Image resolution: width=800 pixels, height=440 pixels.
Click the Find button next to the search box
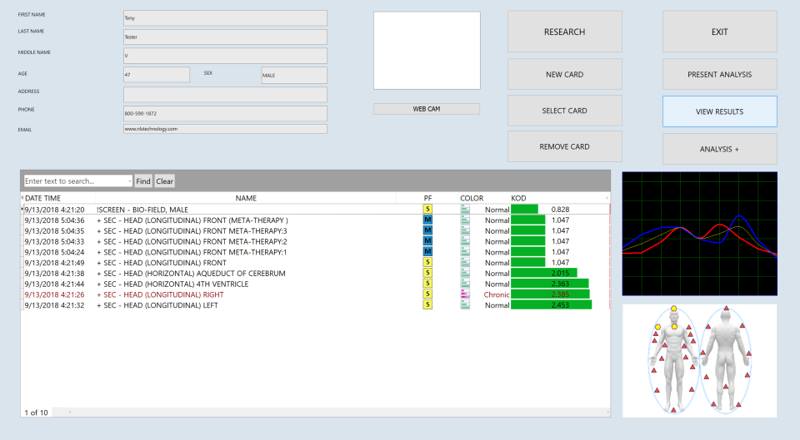tap(143, 181)
